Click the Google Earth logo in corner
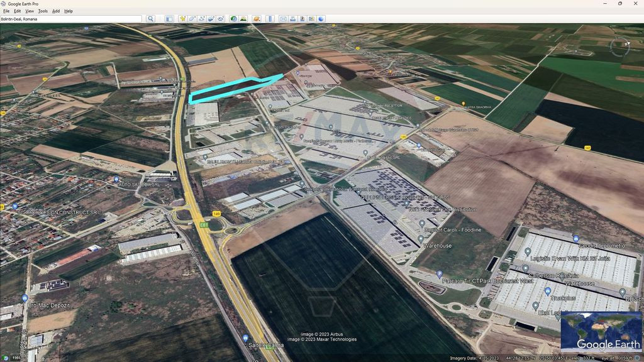Image resolution: width=644 pixels, height=362 pixels. coord(608,344)
